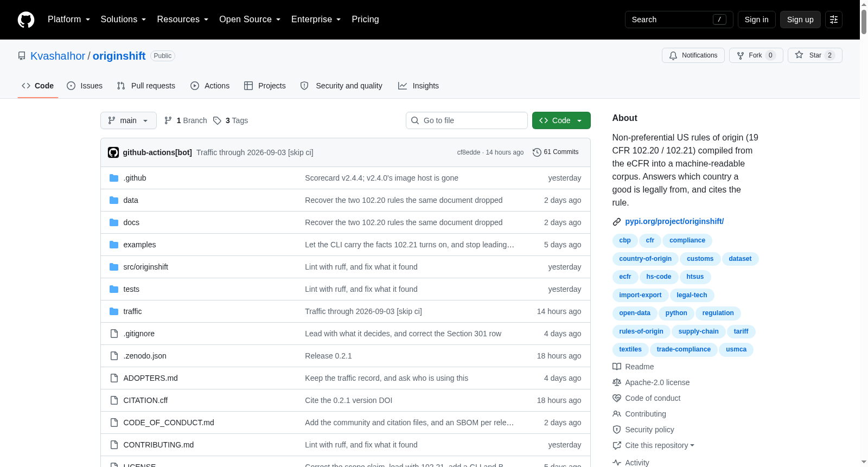Open commit 'Cite the 0.2.1 version DOI'
Screen dimensions: 868x467
pos(348,400)
